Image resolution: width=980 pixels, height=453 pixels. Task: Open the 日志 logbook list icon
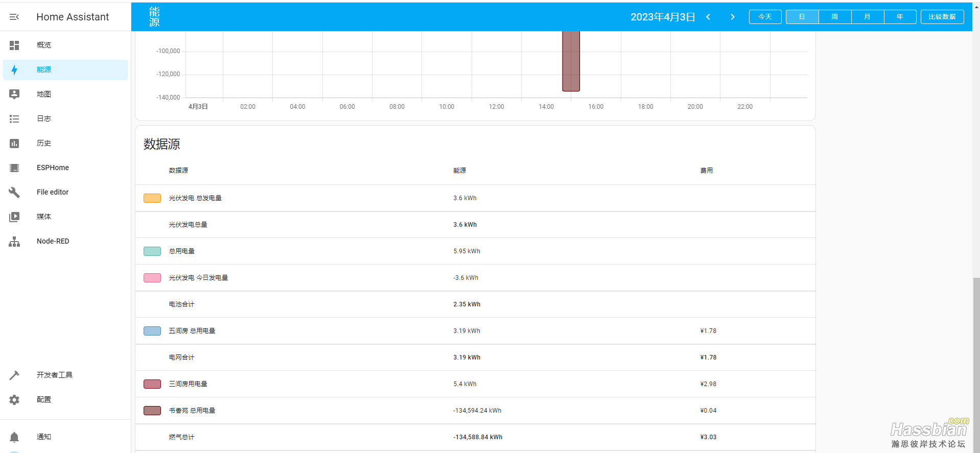pos(14,119)
